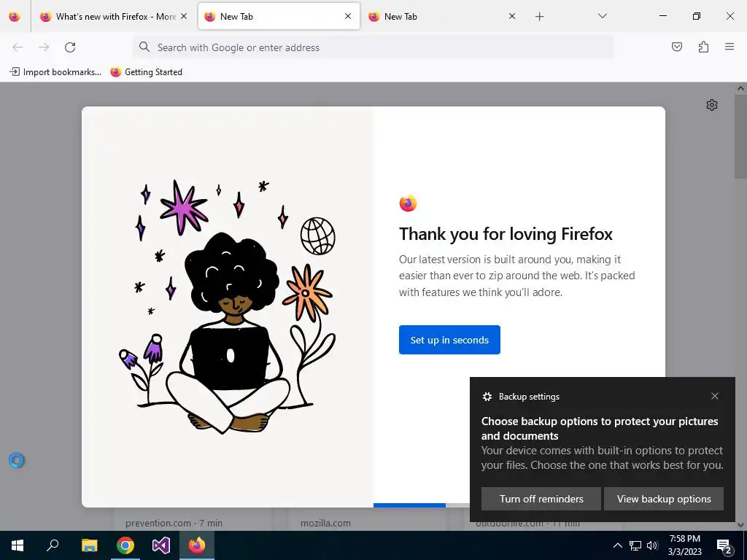Screen dimensions: 747x560
Task: Click Turn off reminders button
Action: 541,499
